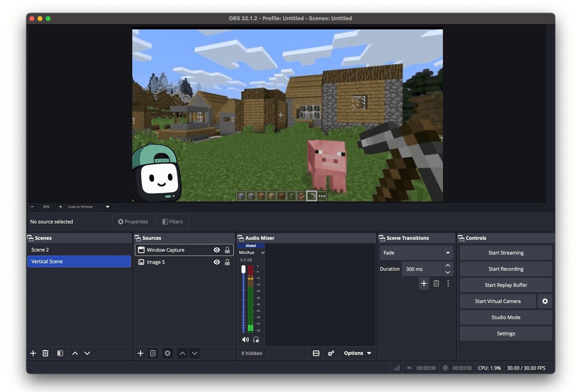Decrease transition duration with down arrow
579x392 pixels.
point(448,273)
